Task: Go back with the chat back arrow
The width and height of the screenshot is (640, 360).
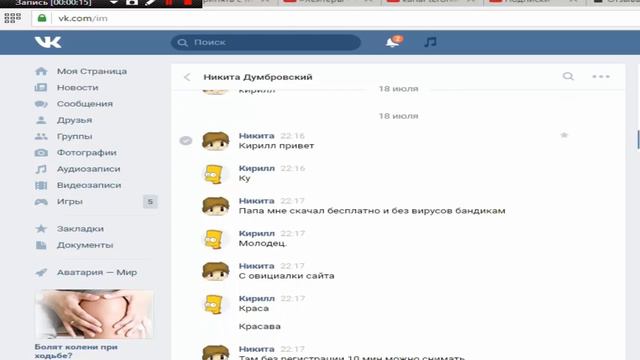Action: pyautogui.click(x=187, y=77)
